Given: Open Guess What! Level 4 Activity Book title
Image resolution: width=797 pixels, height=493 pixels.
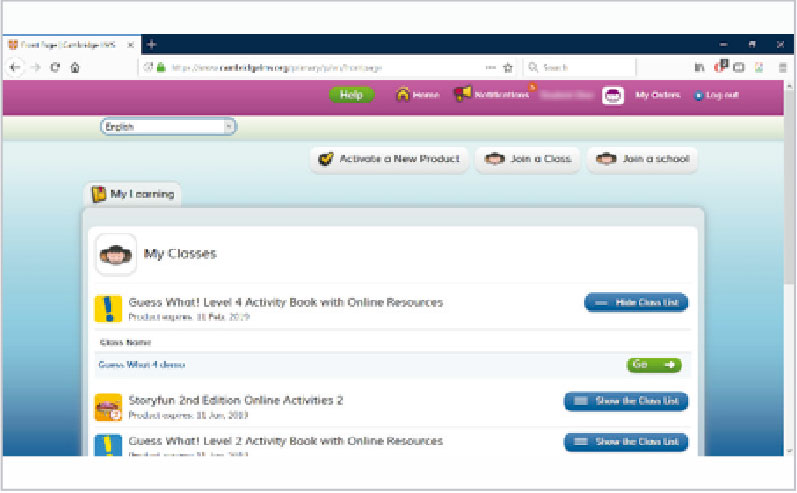Looking at the screenshot, I should pyautogui.click(x=286, y=302).
